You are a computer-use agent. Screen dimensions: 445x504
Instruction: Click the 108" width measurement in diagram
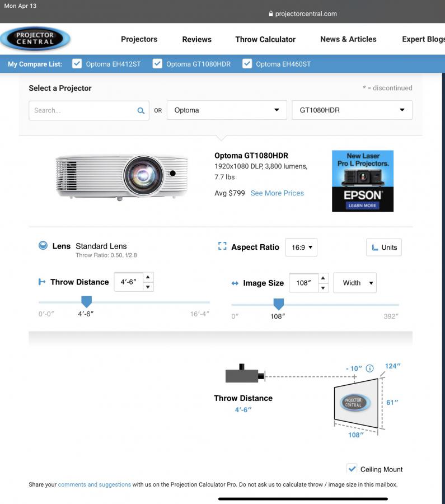(356, 435)
